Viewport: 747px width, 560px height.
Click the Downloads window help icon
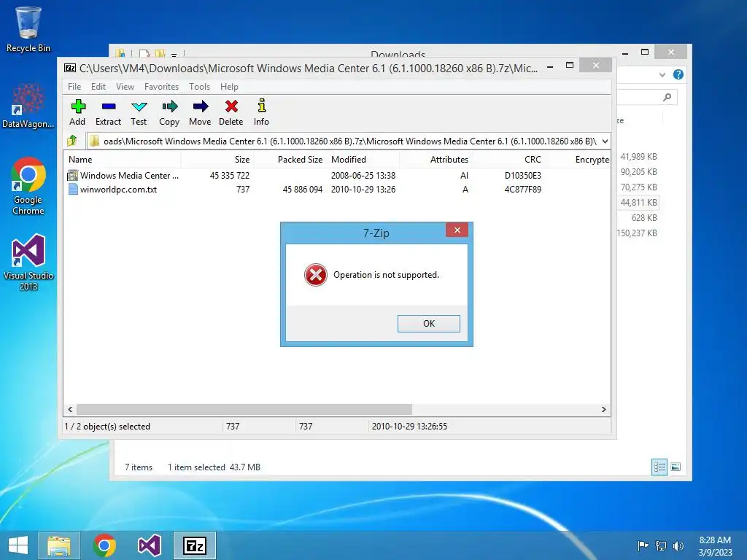[x=678, y=74]
